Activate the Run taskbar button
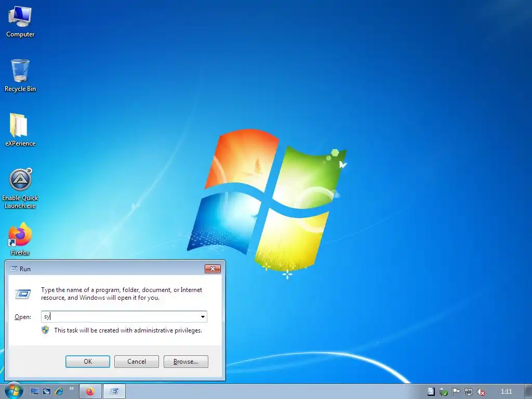The image size is (532, 399). [114, 392]
